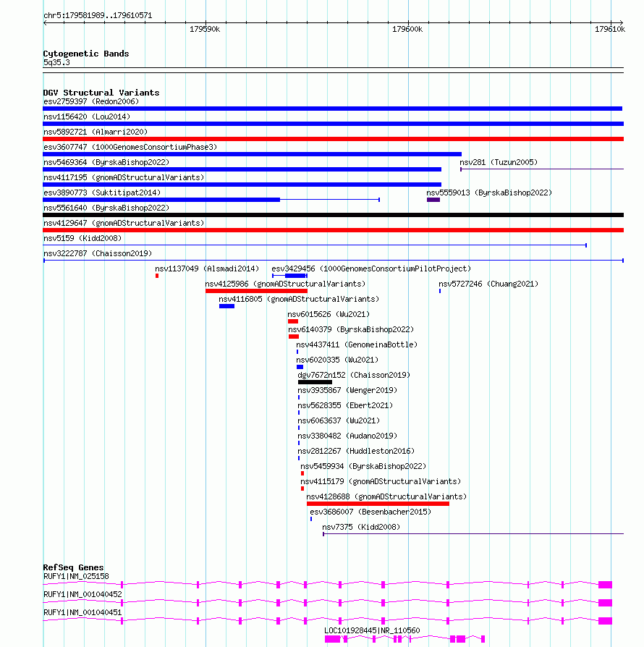Select the small red nsv1137049 variant marker
This screenshot has height=647, width=644.
pyautogui.click(x=157, y=276)
